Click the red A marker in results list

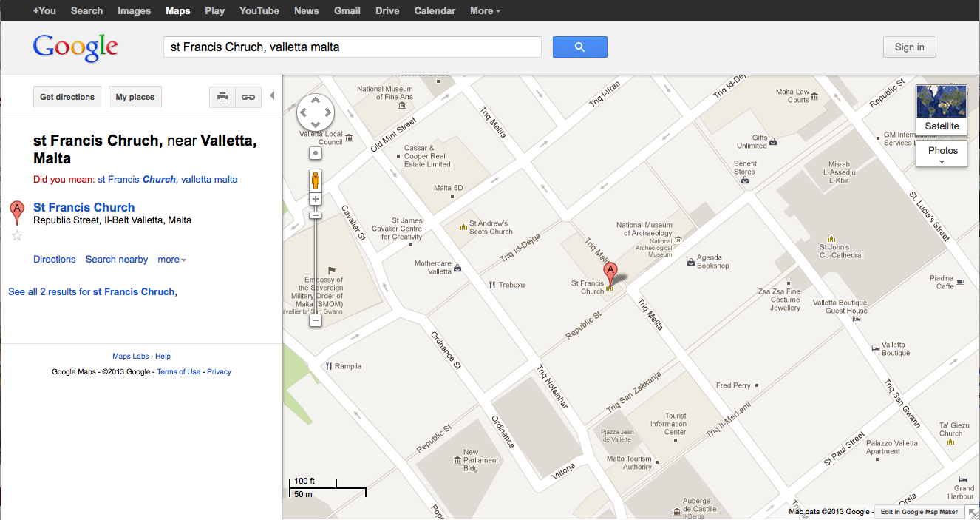[x=17, y=213]
